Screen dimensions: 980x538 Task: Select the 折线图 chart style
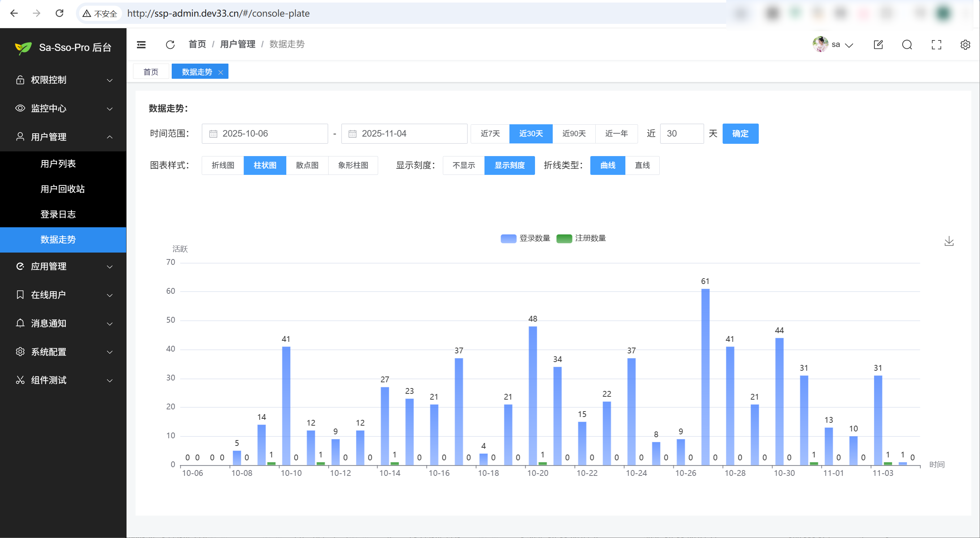(x=223, y=165)
